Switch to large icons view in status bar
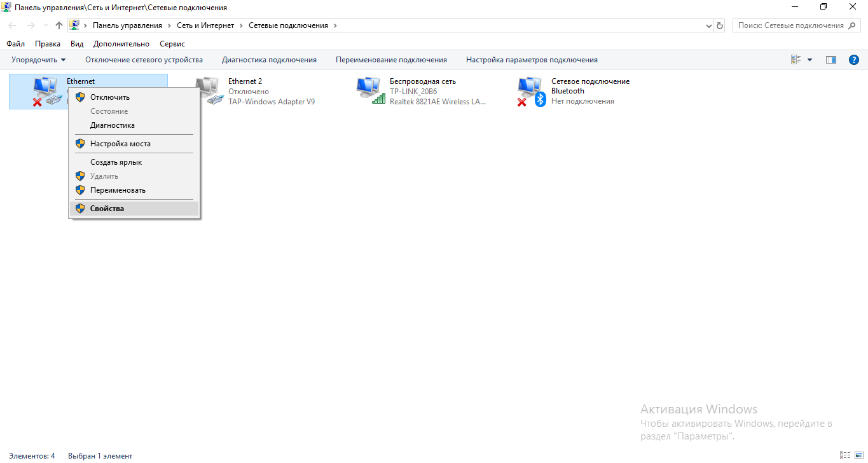The height and width of the screenshot is (463, 868). [x=858, y=455]
